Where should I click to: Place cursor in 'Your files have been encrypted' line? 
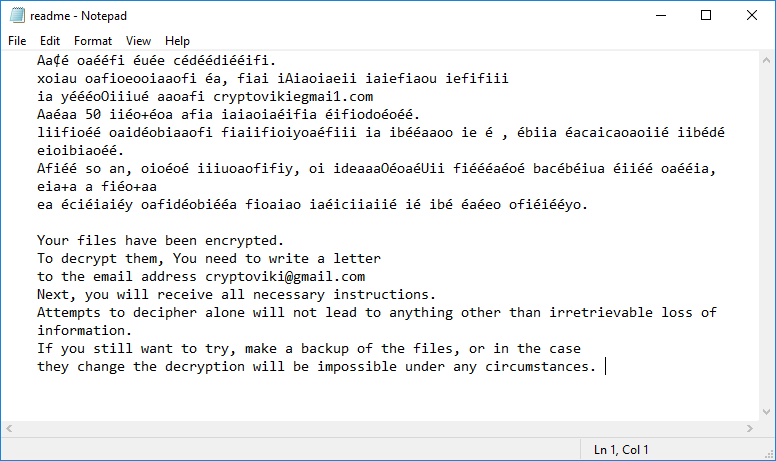tap(160, 240)
